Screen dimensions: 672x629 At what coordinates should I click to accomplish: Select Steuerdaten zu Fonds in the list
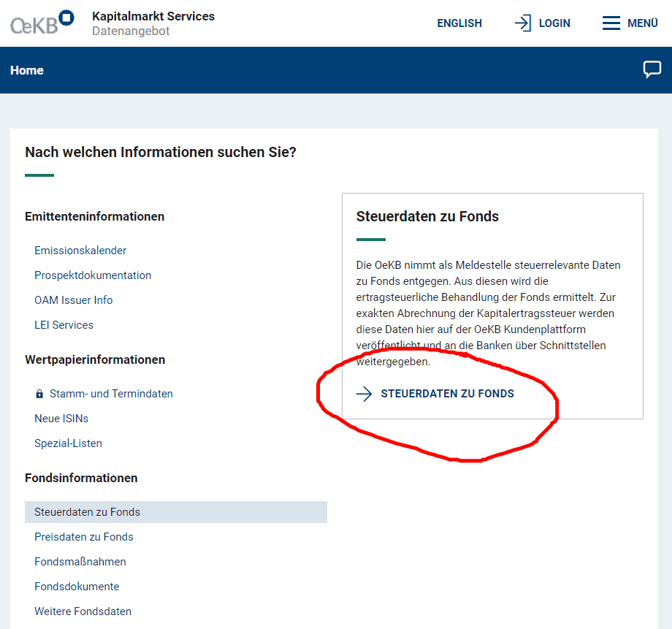coord(176,512)
